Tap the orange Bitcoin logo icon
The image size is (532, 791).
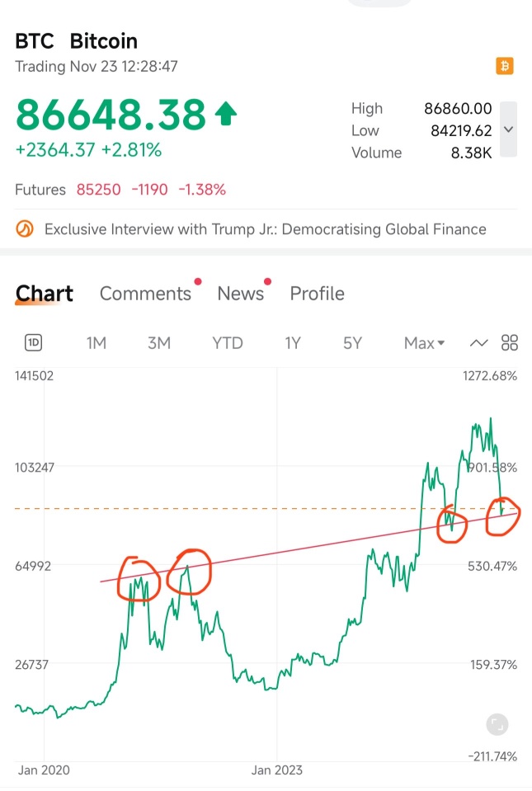[504, 66]
